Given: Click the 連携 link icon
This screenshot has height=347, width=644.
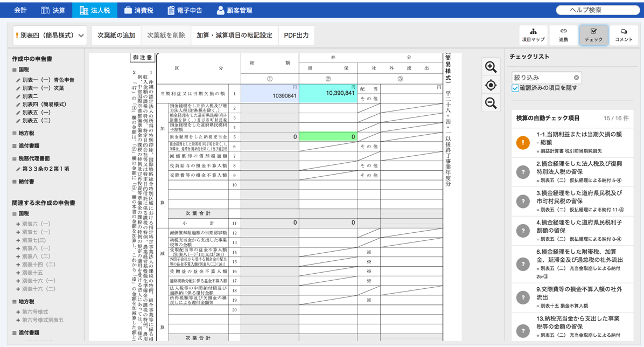Looking at the screenshot, I should pyautogui.click(x=563, y=35).
